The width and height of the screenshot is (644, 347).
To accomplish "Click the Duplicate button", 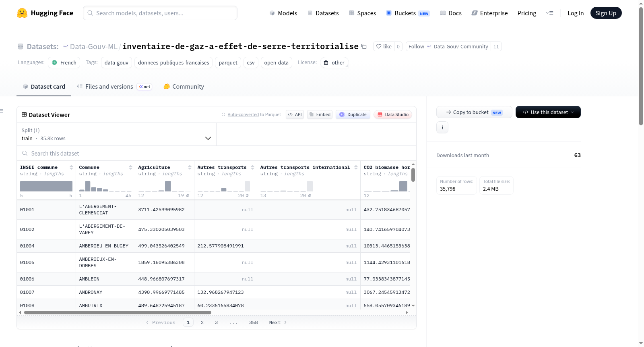I will coord(353,114).
